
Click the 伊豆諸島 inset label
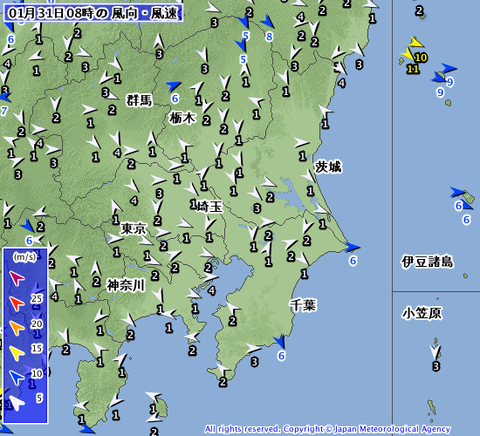point(427,262)
